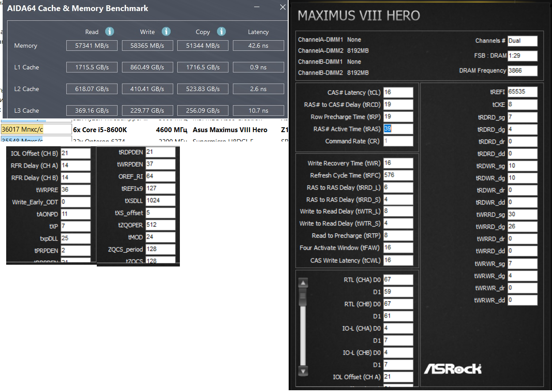Click the OREF_RI field
The height and width of the screenshot is (392, 552).
pos(160,176)
